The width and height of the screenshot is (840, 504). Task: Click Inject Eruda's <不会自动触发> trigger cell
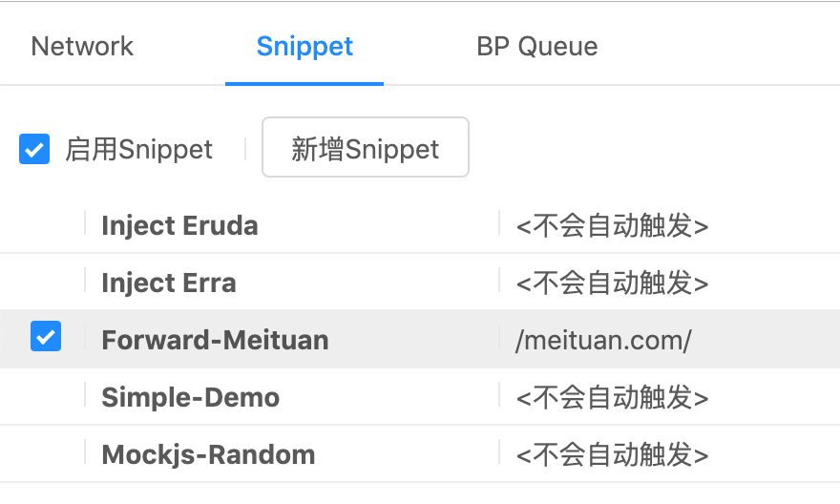tap(612, 226)
